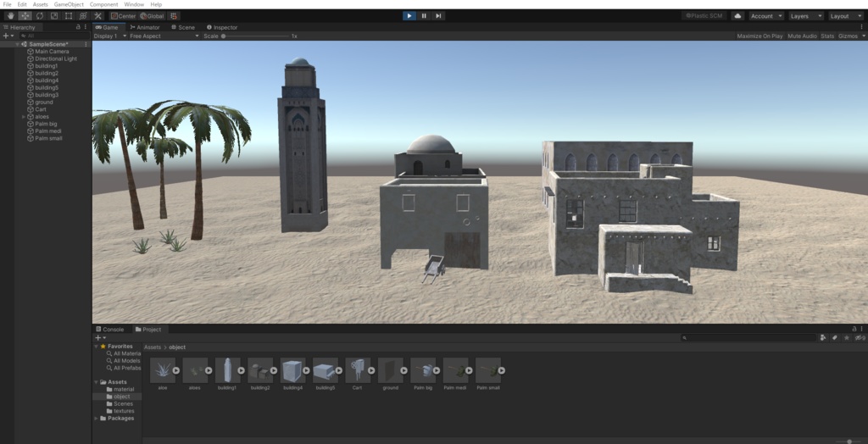Viewport: 868px width, 444px height.
Task: Switch to the Animator tab
Action: (x=145, y=27)
